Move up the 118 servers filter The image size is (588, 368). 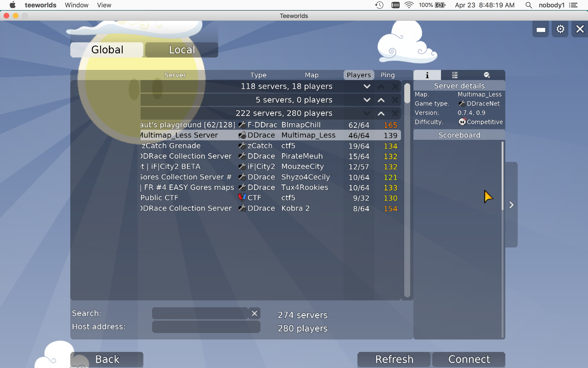[x=381, y=86]
